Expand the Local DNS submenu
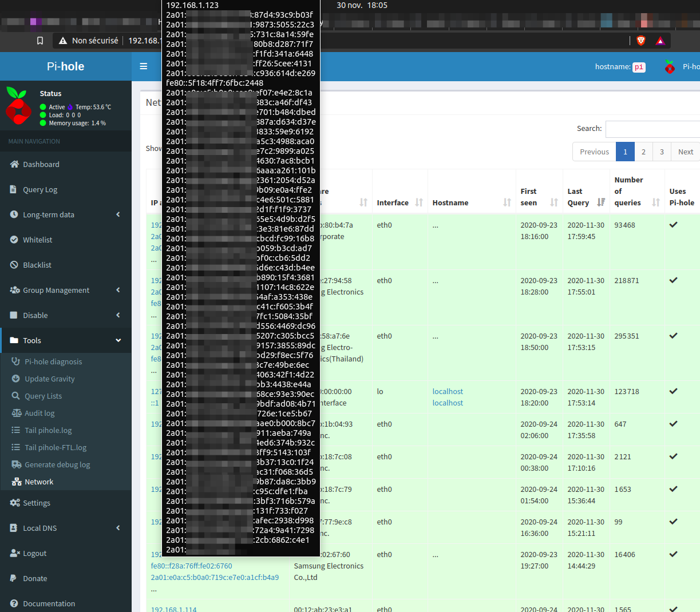 66,528
